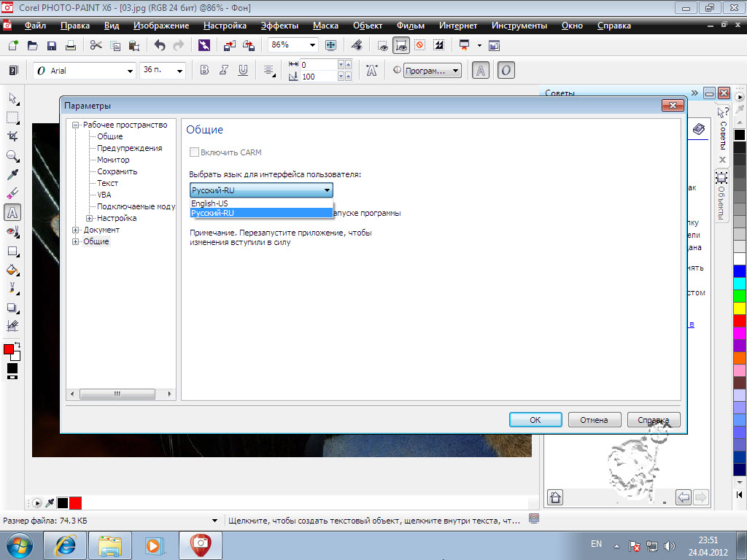Select the Crop tool in toolbox

[12, 136]
